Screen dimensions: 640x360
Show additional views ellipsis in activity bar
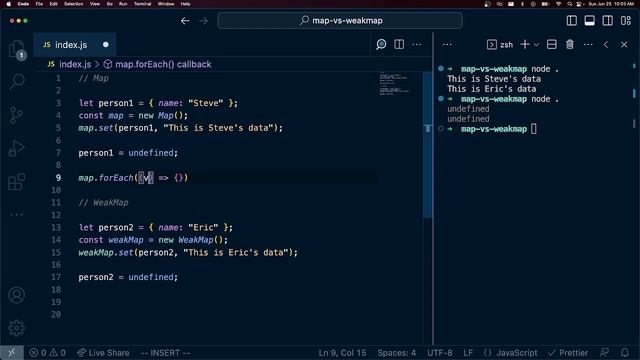coord(16,215)
